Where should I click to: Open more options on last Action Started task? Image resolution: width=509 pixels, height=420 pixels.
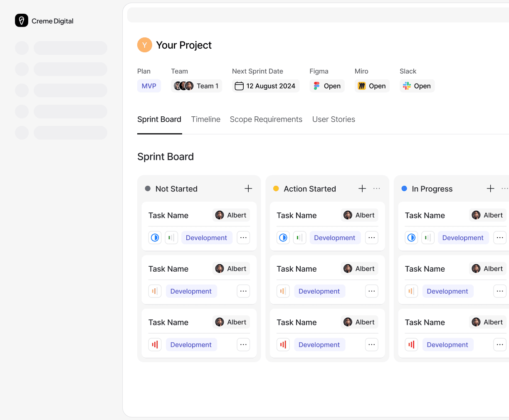point(371,344)
